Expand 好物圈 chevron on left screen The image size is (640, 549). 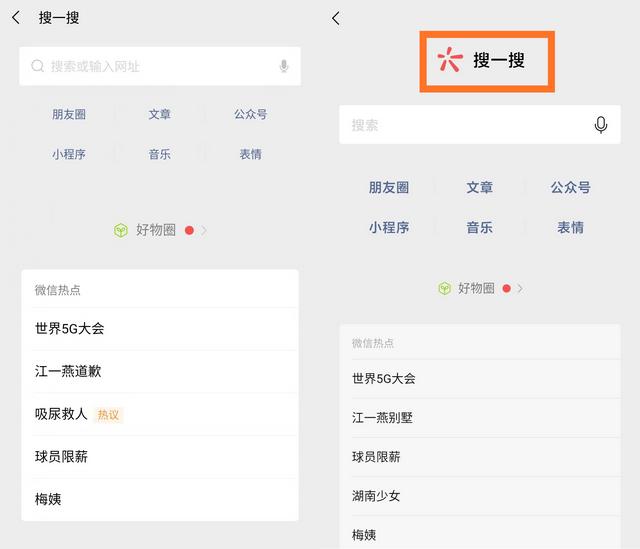204,230
